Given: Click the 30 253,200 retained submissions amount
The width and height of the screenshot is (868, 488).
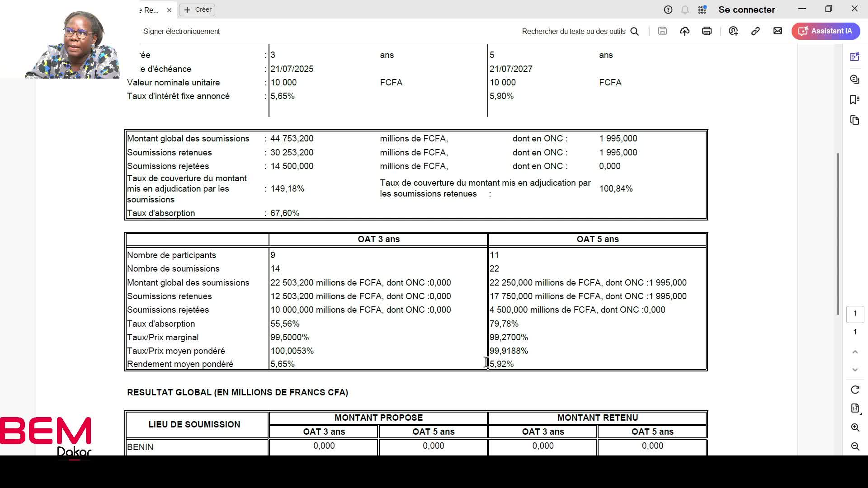Looking at the screenshot, I should pos(292,153).
